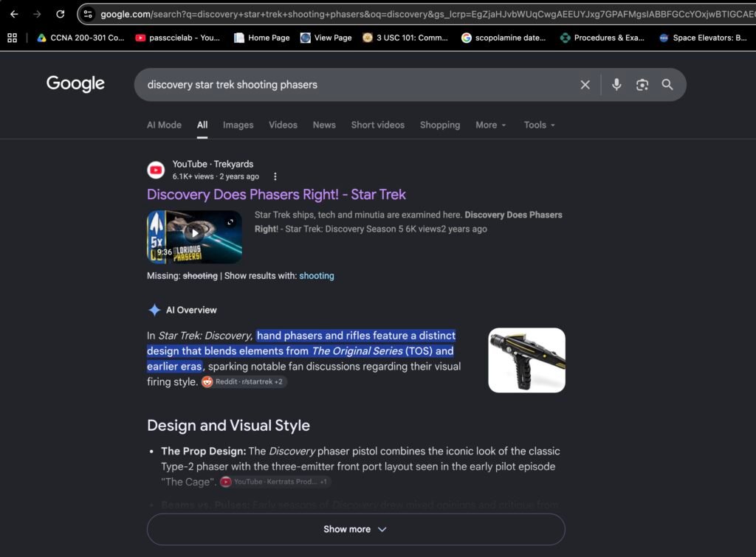Open the Google logo homepage
The image size is (756, 557).
[x=75, y=83]
